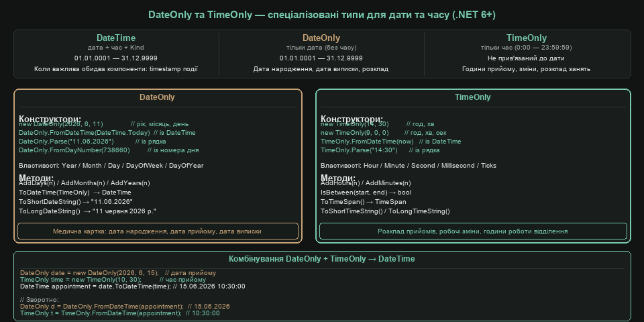This screenshot has height=322, width=644.
Task: Click the page title mentioning ".NET 6+"
Action: (x=321, y=15)
